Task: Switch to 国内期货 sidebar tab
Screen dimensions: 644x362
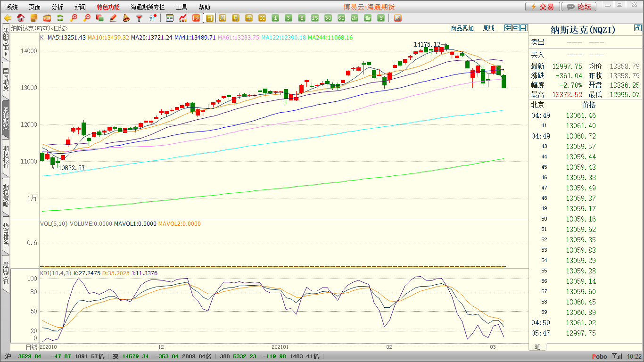Action: click(x=5, y=80)
